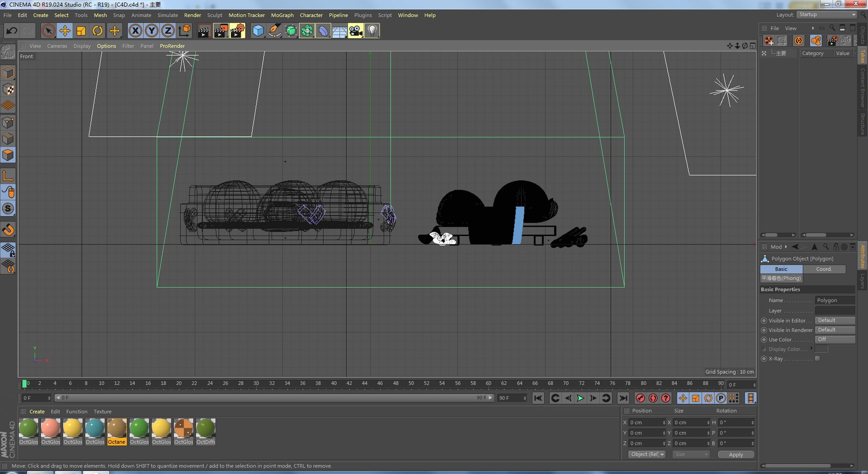Click the Undo arrow icon
The width and height of the screenshot is (868, 474).
click(x=12, y=31)
